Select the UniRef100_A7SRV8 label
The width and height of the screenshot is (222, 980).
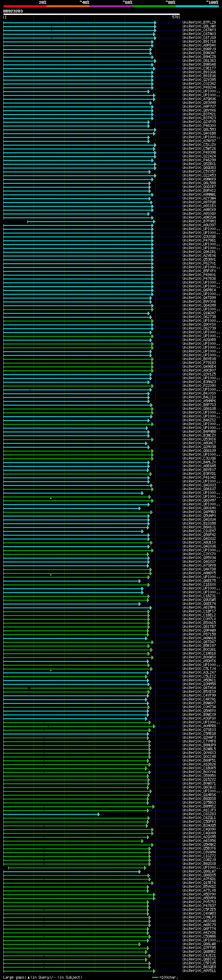tap(199, 565)
